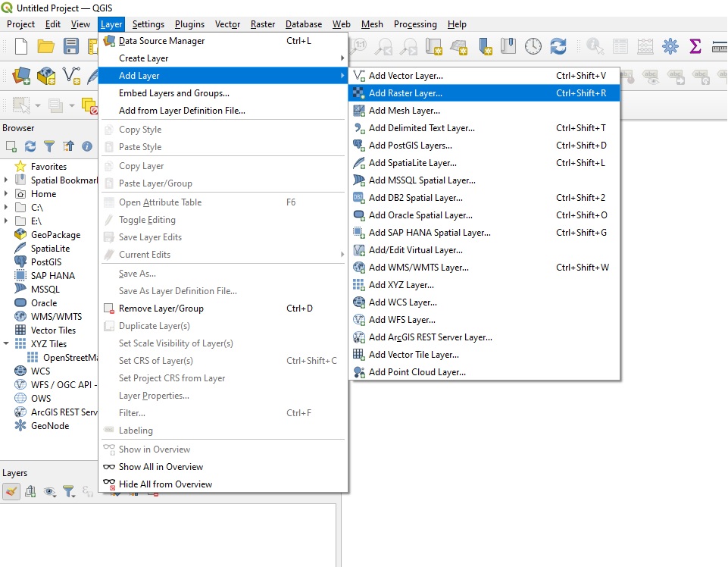Click the Refresh icon in Browser panel
Viewport: 728px width, 567px height.
pos(30,146)
